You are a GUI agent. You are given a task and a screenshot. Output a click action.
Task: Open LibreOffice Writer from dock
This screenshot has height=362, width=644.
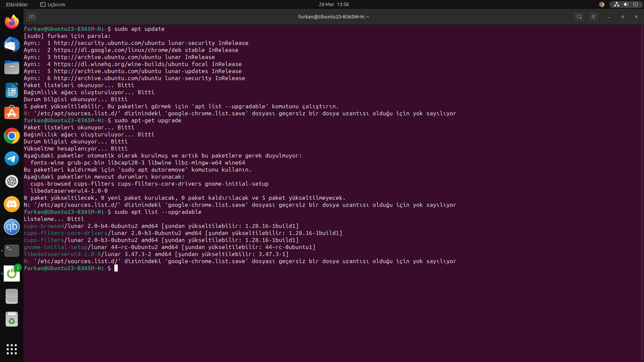click(12, 90)
